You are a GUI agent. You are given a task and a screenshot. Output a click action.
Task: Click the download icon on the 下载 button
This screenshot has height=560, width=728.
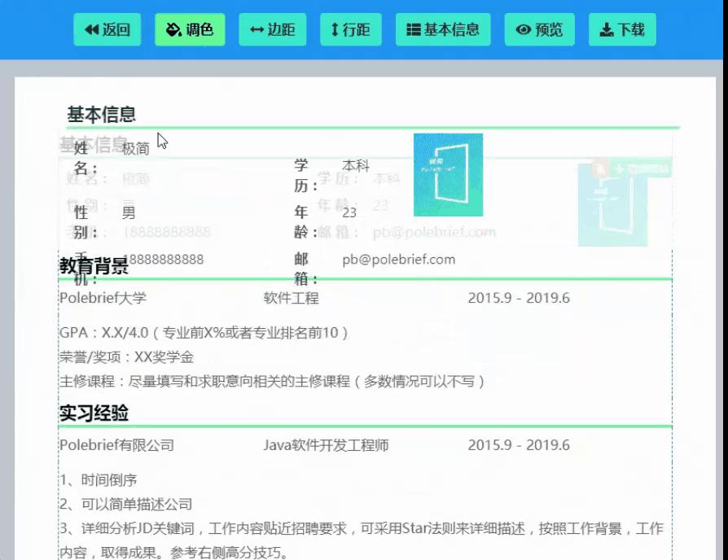pyautogui.click(x=607, y=29)
